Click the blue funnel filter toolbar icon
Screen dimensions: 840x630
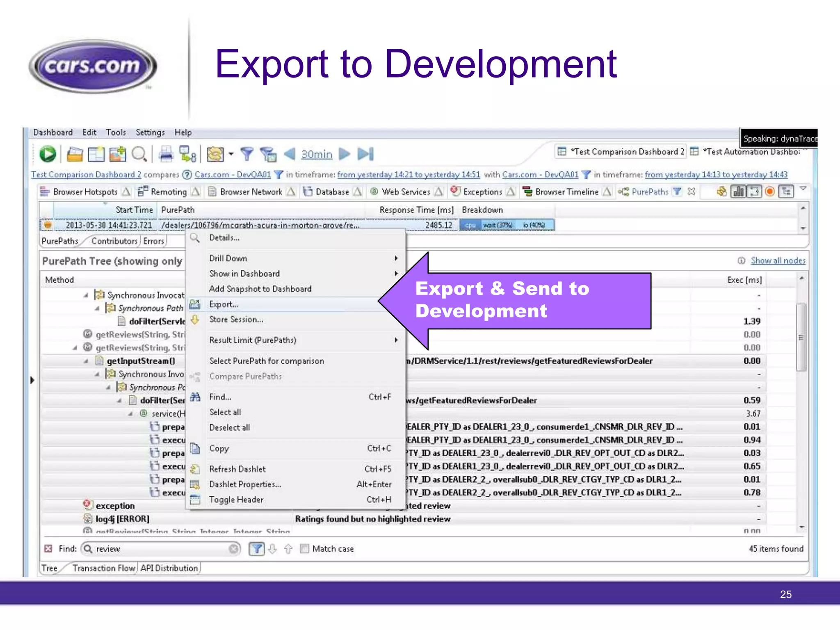pos(247,154)
